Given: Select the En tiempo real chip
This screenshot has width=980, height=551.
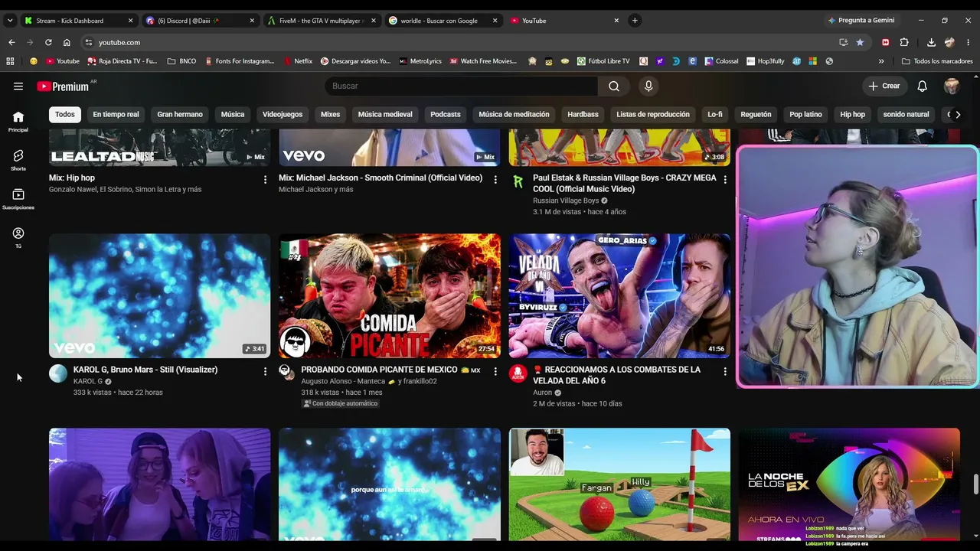Looking at the screenshot, I should point(116,115).
